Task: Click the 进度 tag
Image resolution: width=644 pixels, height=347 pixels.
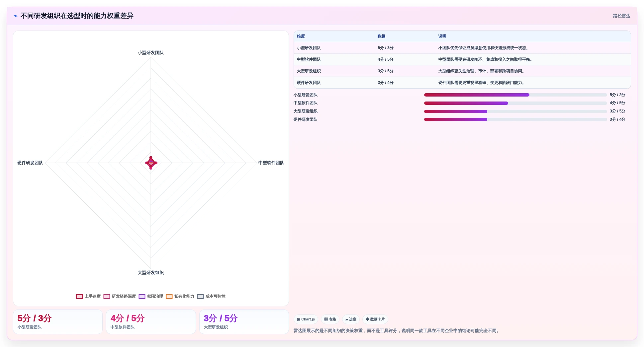Action: (x=351, y=319)
